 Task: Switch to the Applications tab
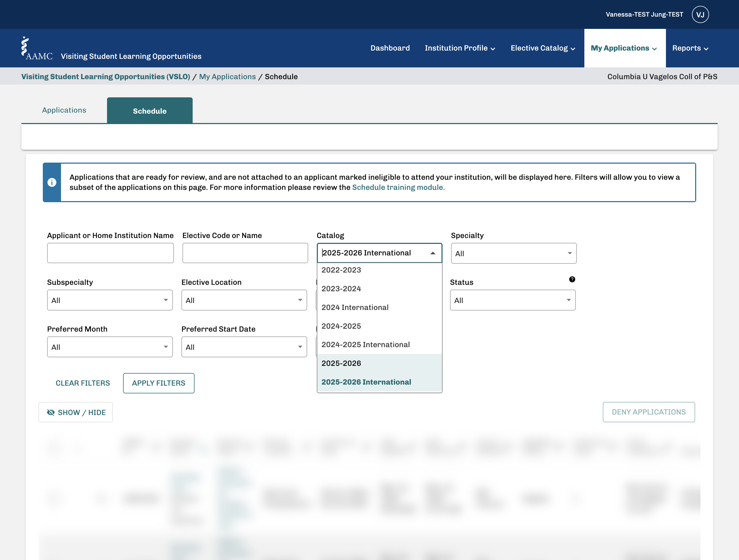[64, 110]
